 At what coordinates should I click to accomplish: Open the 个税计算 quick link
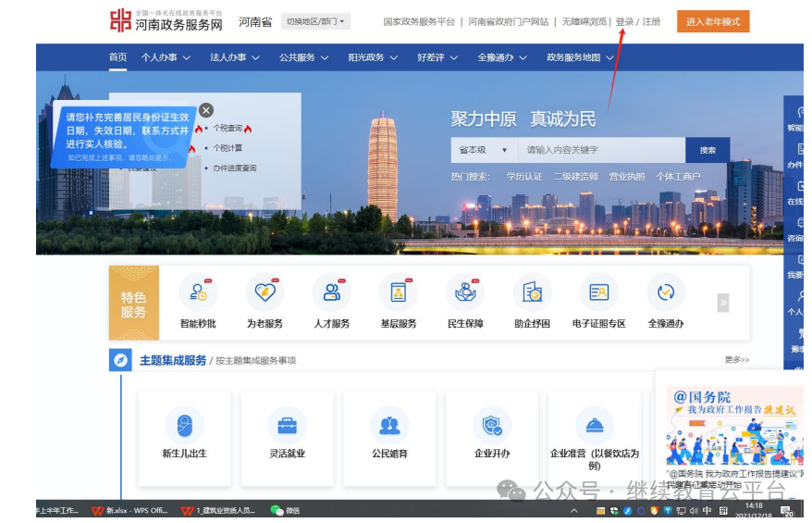pos(228,148)
